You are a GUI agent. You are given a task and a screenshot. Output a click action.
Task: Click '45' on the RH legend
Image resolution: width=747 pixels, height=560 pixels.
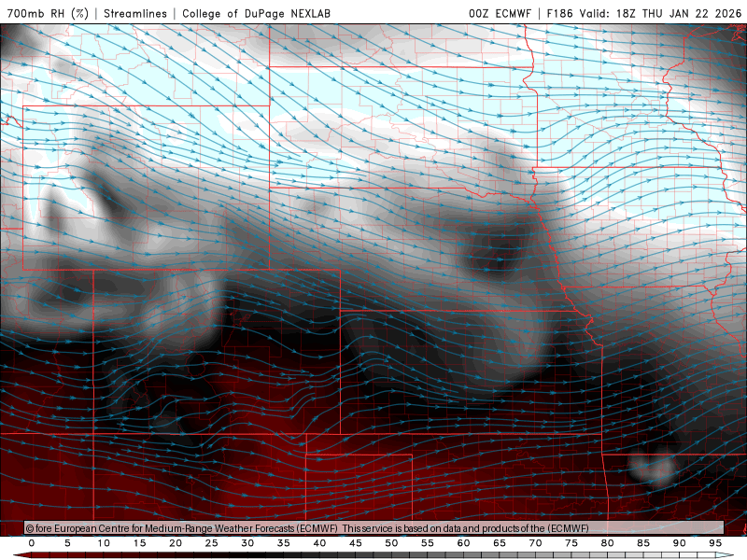click(x=356, y=543)
